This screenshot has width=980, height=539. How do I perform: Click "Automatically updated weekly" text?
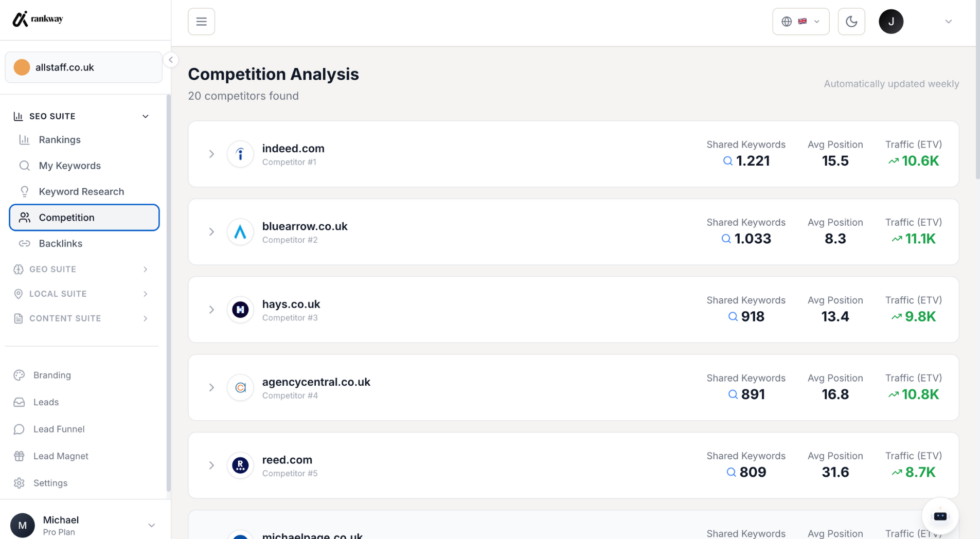(892, 84)
